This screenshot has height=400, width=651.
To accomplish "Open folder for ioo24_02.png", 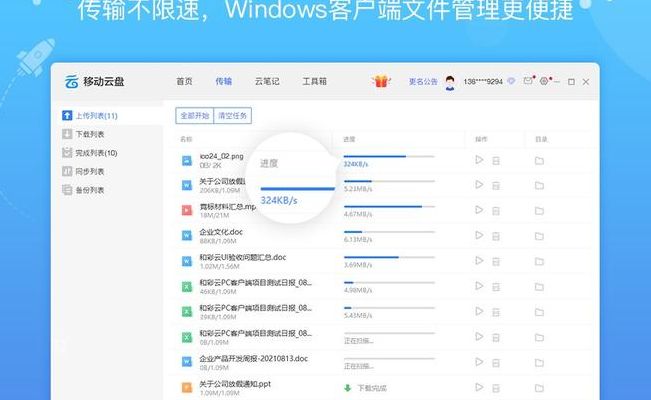I will point(539,160).
